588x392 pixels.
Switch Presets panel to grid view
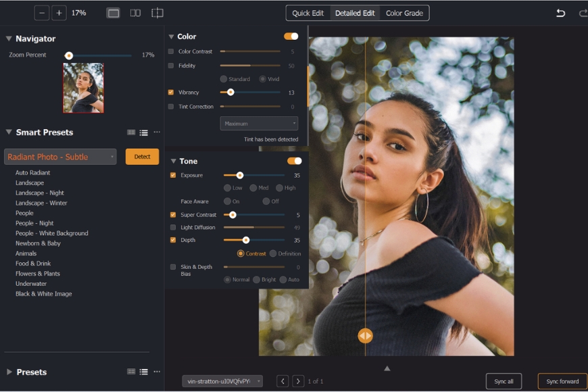coord(131,372)
